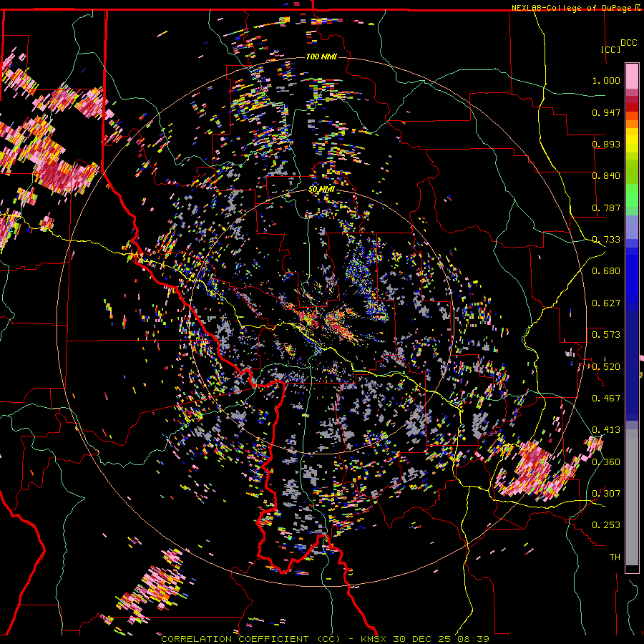This screenshot has width=644, height=644.
Task: Click the DCC product label
Action: coord(628,43)
